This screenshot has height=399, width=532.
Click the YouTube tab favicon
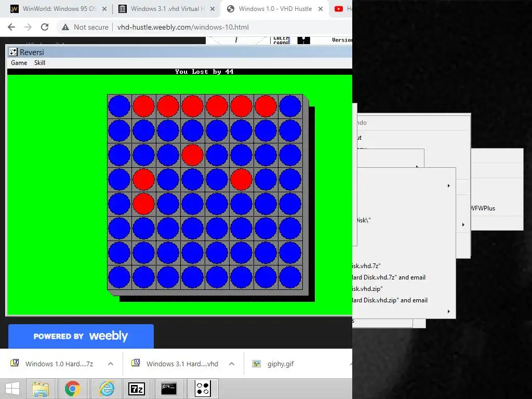tap(339, 9)
